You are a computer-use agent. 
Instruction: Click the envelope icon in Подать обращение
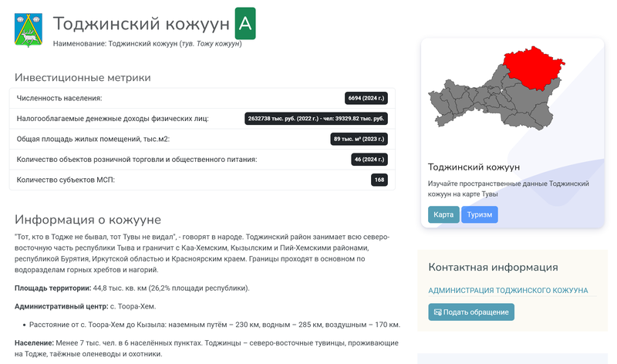(x=437, y=312)
